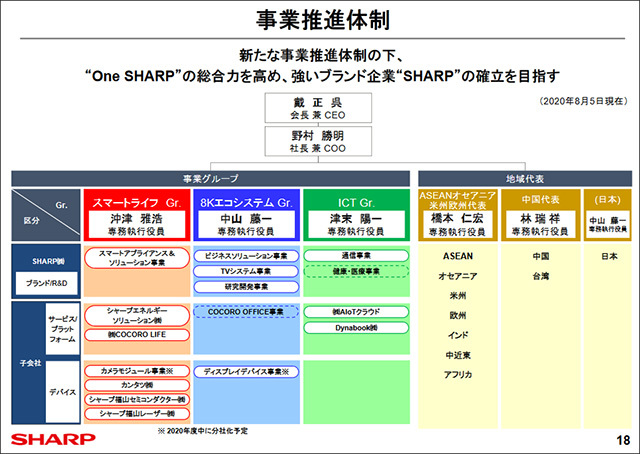The width and height of the screenshot is (640, 454).
Task: Click the ブランド/R&D white label
Action: (x=47, y=283)
